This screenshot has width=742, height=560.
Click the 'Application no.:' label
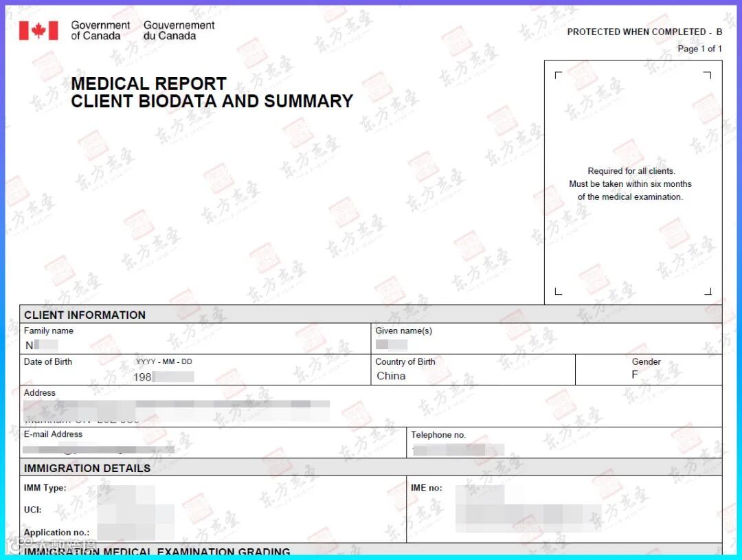[x=56, y=533]
